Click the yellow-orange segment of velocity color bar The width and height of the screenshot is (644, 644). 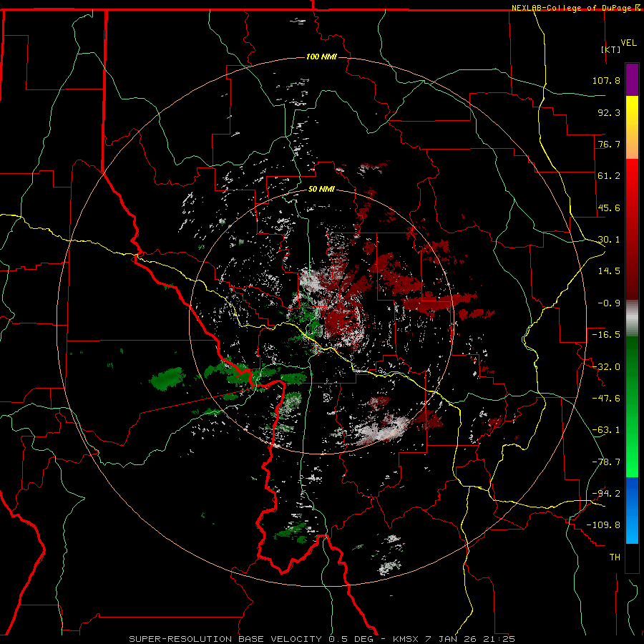632,127
